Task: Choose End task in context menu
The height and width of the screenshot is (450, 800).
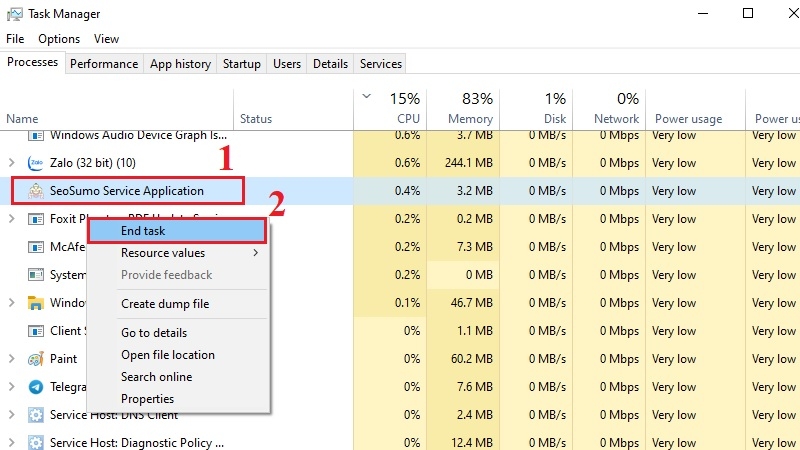Action: click(177, 231)
